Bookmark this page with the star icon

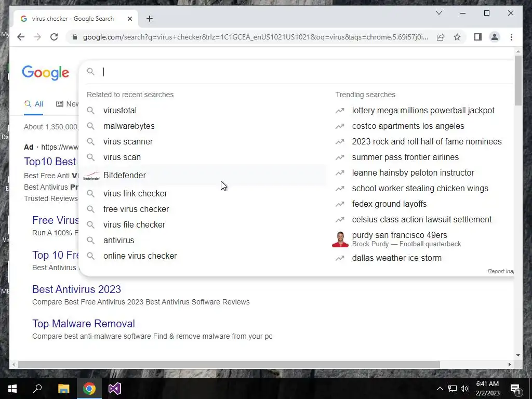(457, 37)
